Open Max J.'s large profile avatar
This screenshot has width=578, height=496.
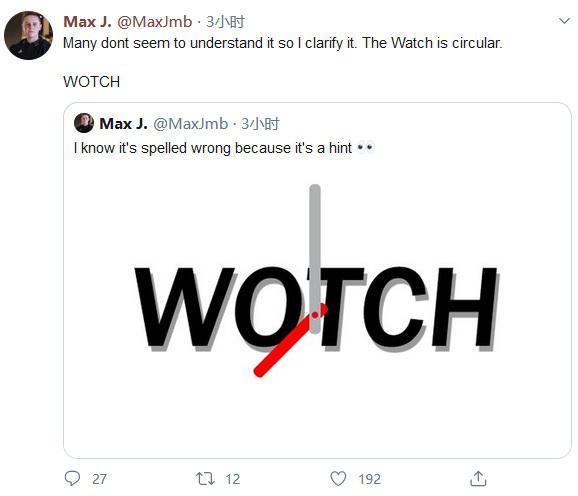(x=28, y=35)
